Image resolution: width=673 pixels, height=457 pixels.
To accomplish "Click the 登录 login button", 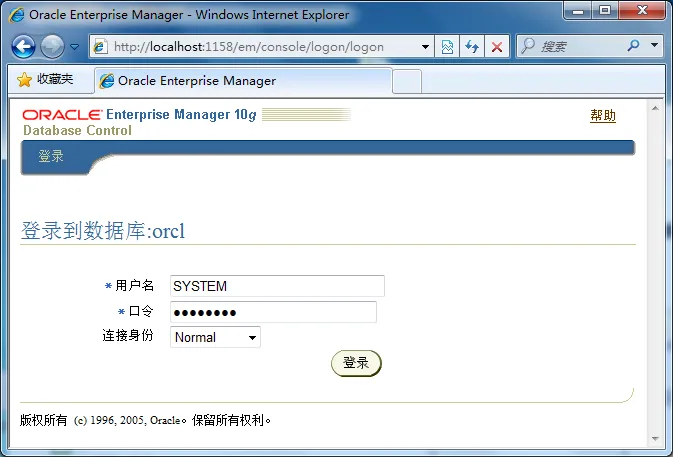I will (356, 363).
